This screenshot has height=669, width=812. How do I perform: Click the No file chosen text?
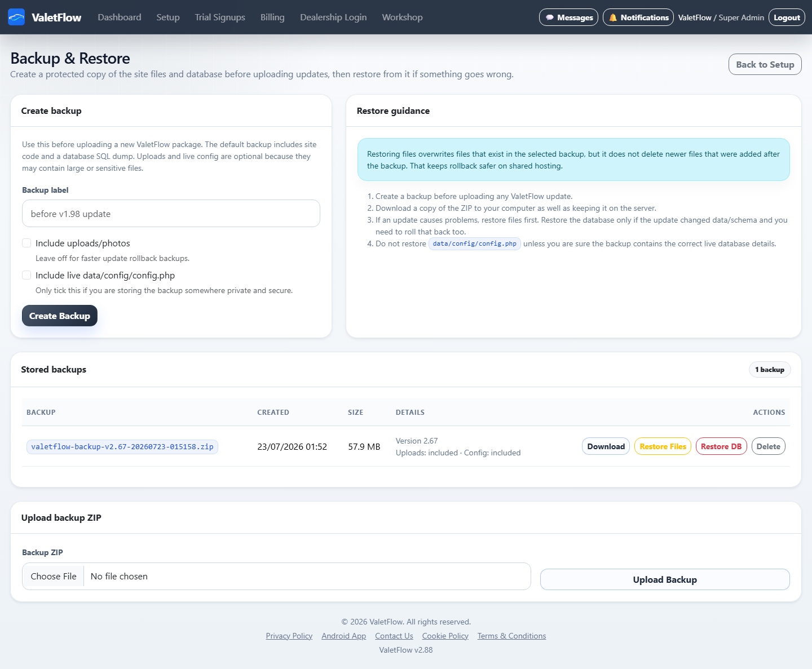pos(119,576)
